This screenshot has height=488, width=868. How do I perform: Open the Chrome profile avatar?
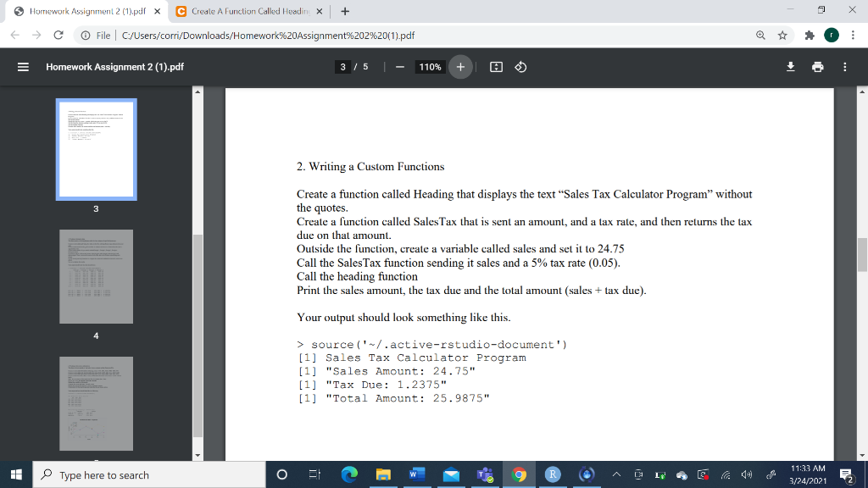[832, 36]
